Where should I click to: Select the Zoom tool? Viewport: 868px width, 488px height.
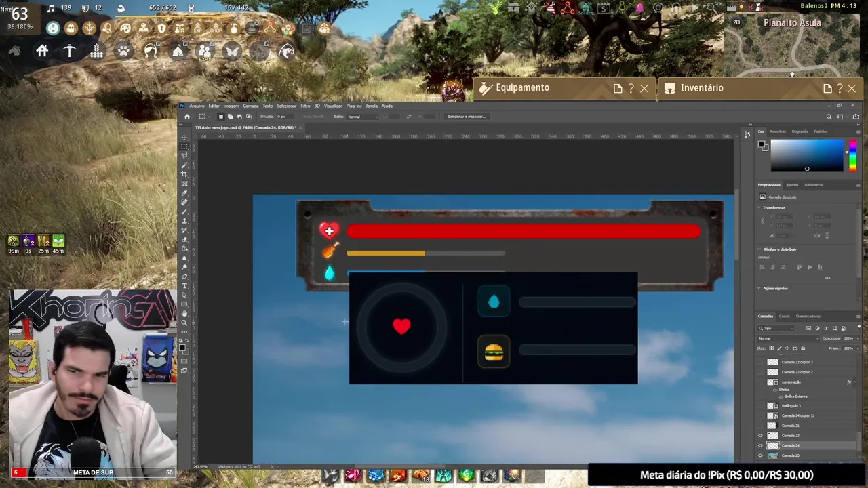tap(184, 323)
